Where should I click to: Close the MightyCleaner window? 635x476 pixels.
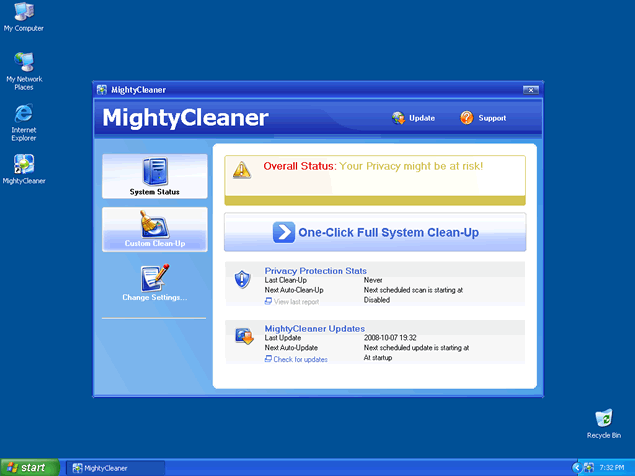pyautogui.click(x=530, y=90)
